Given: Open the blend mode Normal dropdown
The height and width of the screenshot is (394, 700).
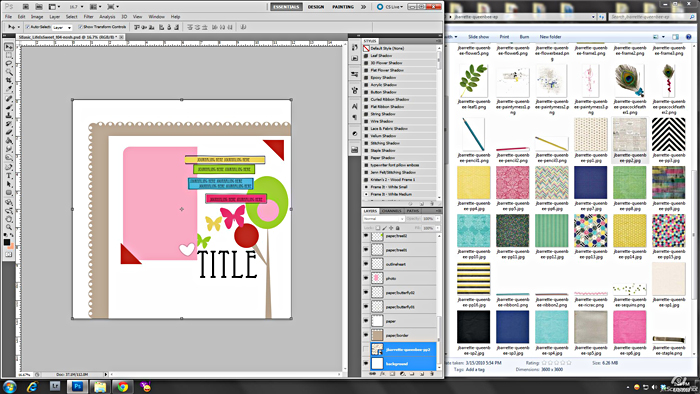Looking at the screenshot, I should click(x=383, y=219).
